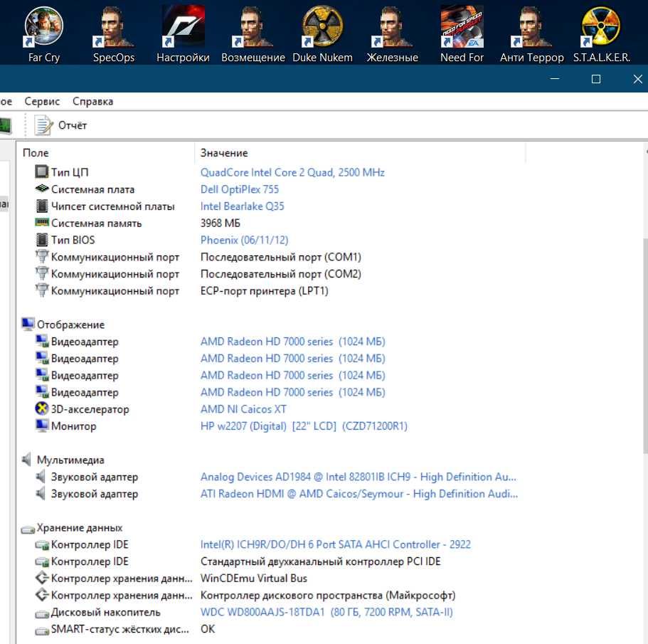This screenshot has width=648, height=644.
Task: Select the 3968 МБ memory value
Action: click(221, 223)
